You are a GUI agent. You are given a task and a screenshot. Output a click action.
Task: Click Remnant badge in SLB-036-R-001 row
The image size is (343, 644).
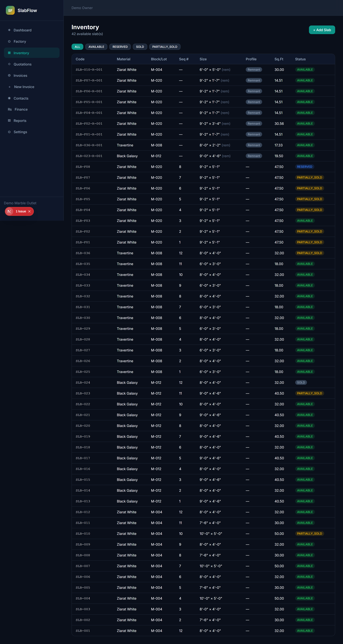click(x=254, y=145)
